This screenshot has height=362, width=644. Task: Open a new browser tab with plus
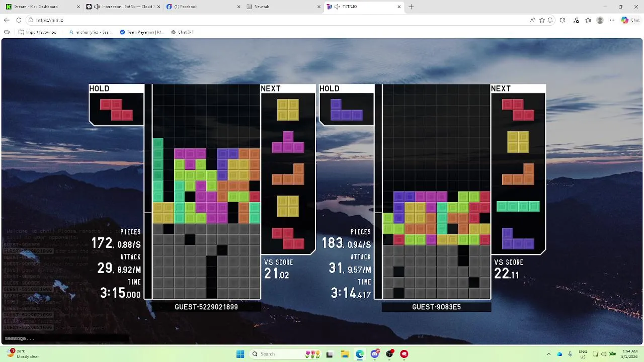[x=411, y=7]
